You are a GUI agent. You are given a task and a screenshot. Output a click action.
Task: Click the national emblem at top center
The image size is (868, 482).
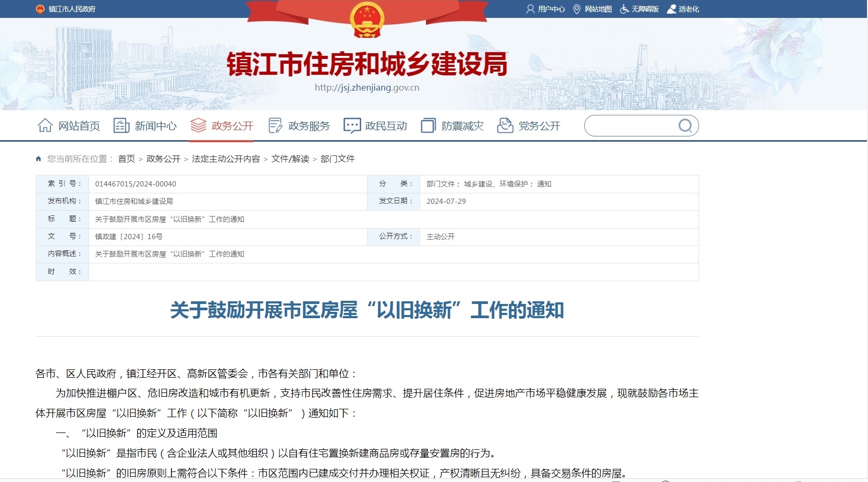367,19
